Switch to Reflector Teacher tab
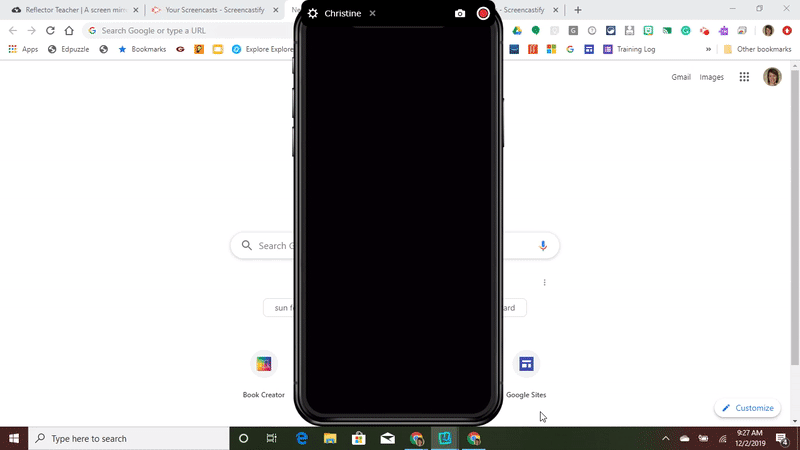800x450 pixels. pos(76,10)
